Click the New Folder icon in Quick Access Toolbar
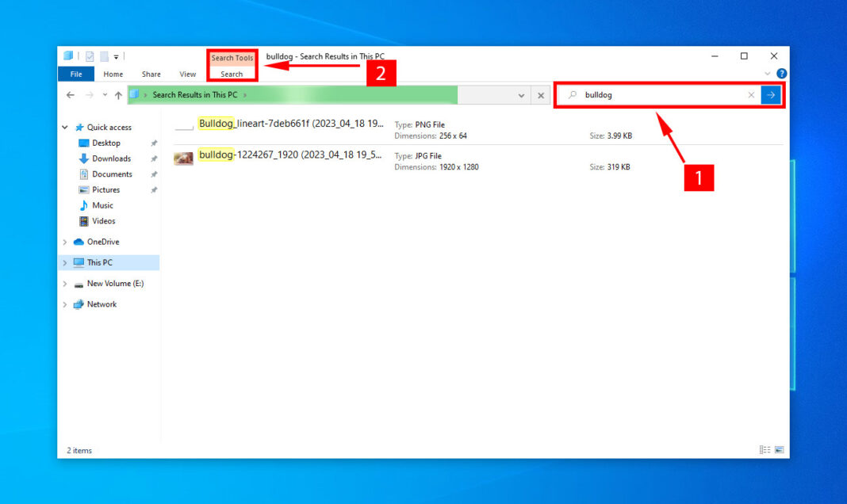The width and height of the screenshot is (847, 504). tap(104, 55)
